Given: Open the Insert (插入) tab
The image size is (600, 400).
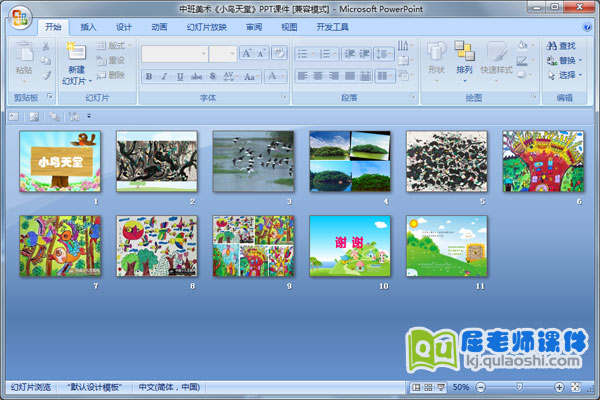Looking at the screenshot, I should [89, 27].
